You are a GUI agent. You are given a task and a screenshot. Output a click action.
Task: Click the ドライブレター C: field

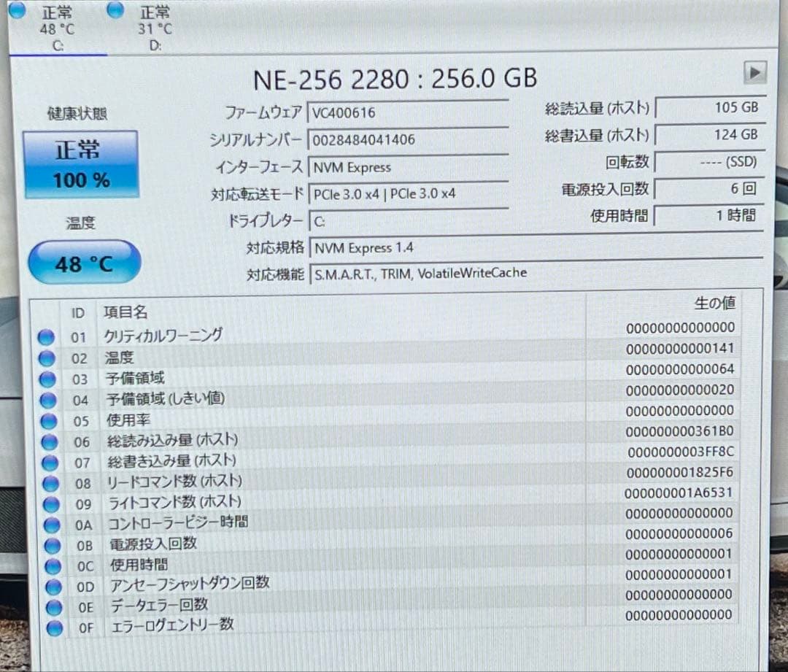point(409,220)
